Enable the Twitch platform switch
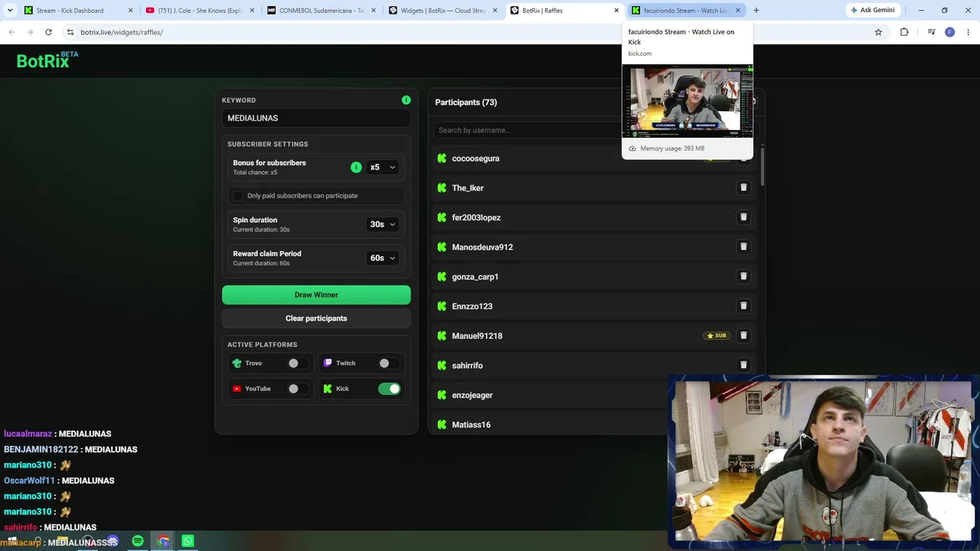980x551 pixels. click(389, 364)
